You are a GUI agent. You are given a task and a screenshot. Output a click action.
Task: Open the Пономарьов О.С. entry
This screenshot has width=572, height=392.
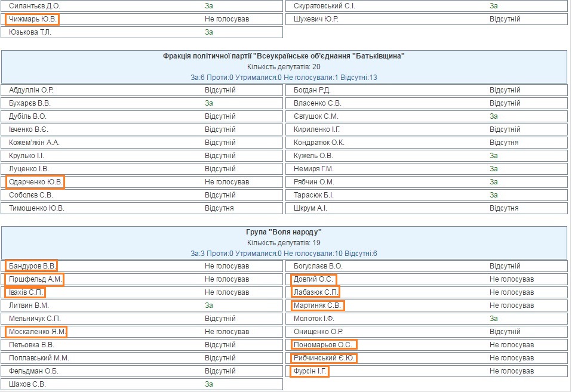324,345
